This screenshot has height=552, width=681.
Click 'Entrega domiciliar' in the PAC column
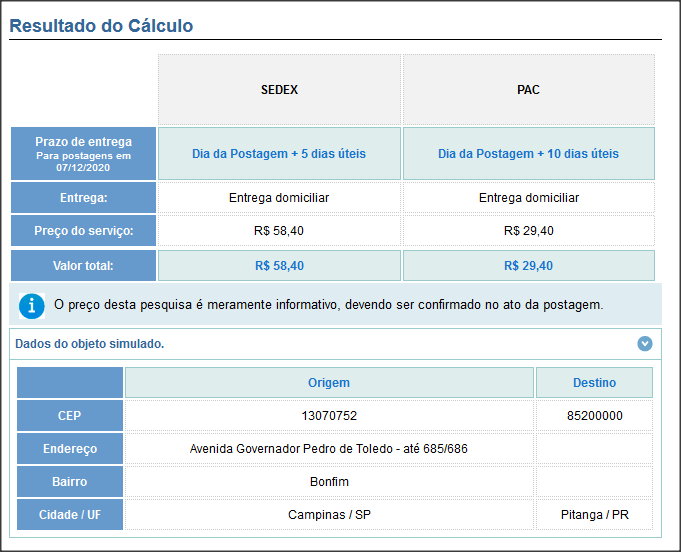[x=529, y=198]
